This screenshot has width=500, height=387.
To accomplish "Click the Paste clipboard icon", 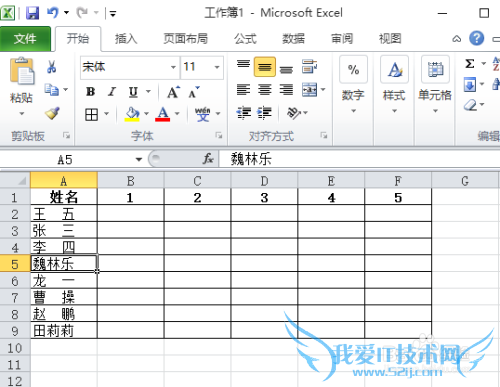I will [22, 71].
